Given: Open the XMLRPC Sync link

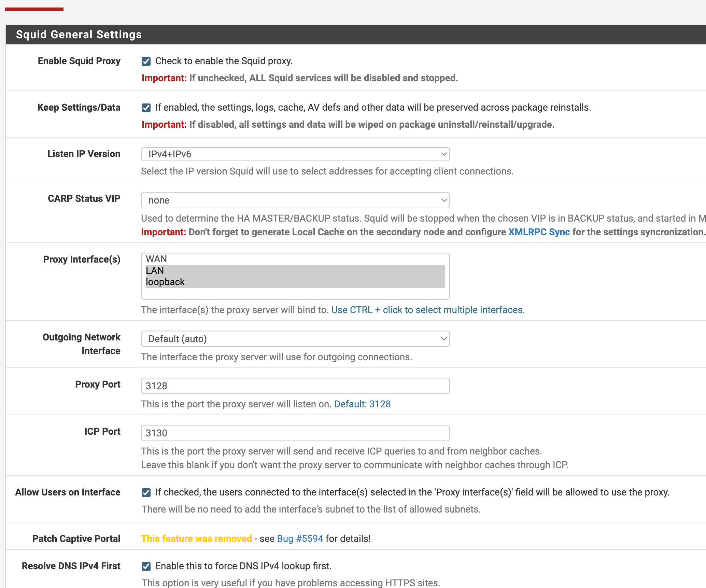Looking at the screenshot, I should (539, 232).
